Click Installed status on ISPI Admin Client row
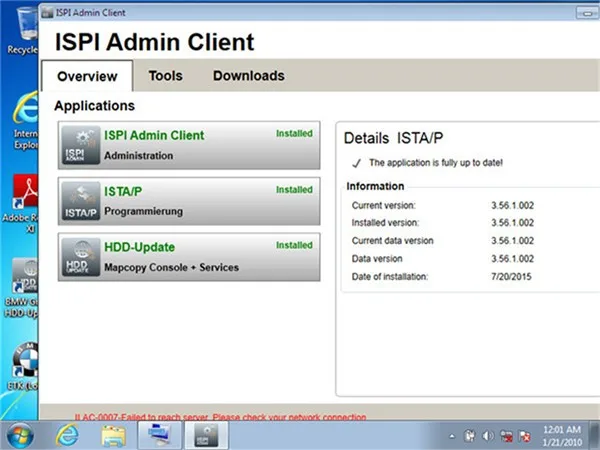This screenshot has width=600, height=450. 294,134
